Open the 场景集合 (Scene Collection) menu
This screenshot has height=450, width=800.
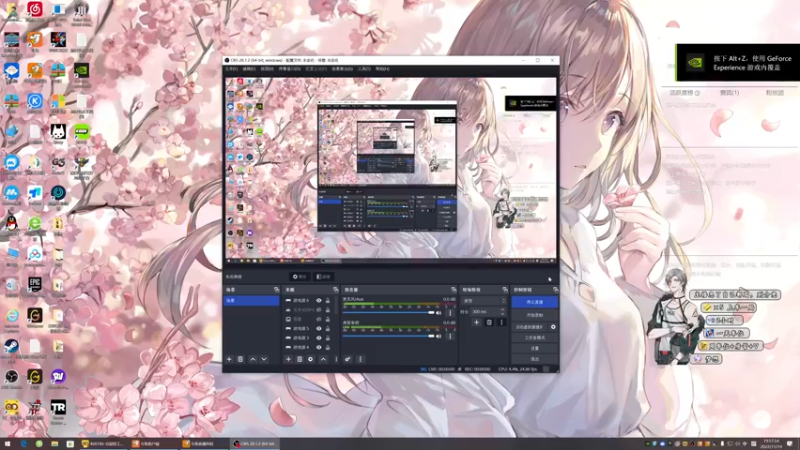click(342, 69)
